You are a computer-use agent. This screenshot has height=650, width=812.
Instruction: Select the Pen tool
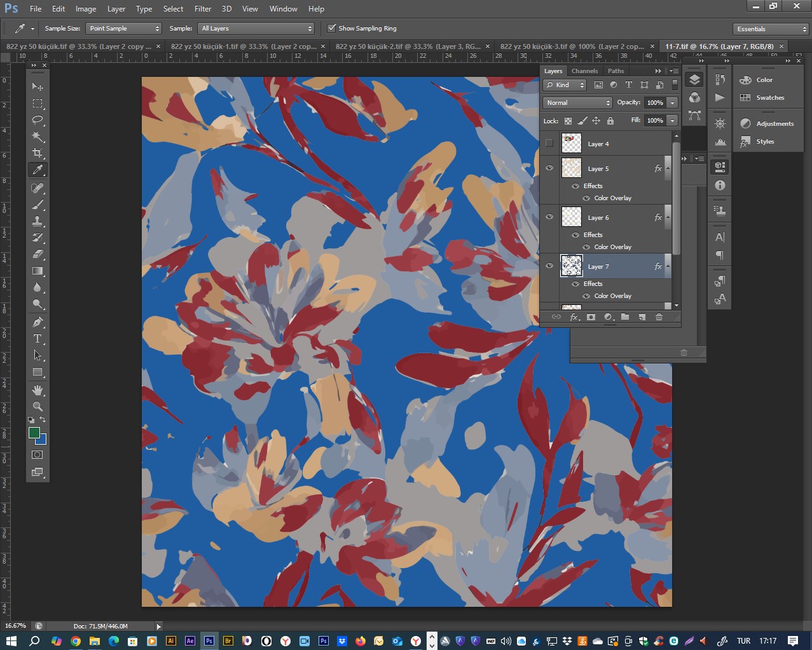(38, 322)
